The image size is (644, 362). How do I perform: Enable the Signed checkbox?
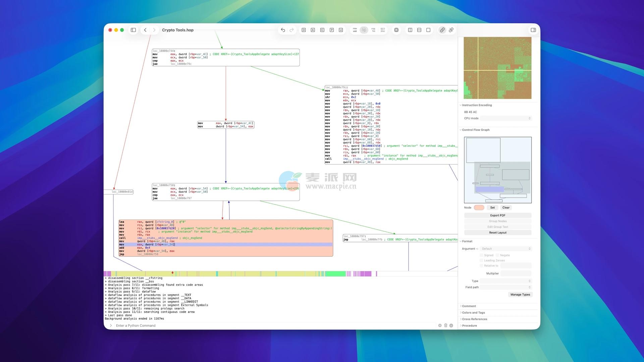pos(482,255)
